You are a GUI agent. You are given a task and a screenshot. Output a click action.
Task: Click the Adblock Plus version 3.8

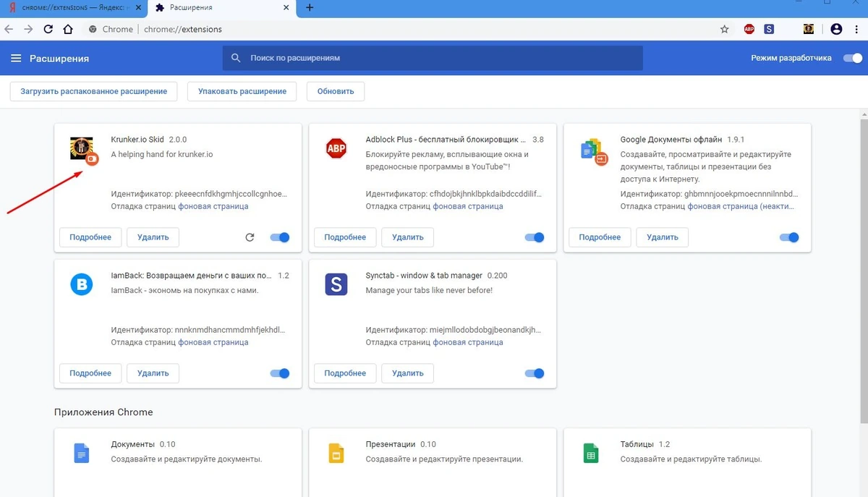click(538, 140)
